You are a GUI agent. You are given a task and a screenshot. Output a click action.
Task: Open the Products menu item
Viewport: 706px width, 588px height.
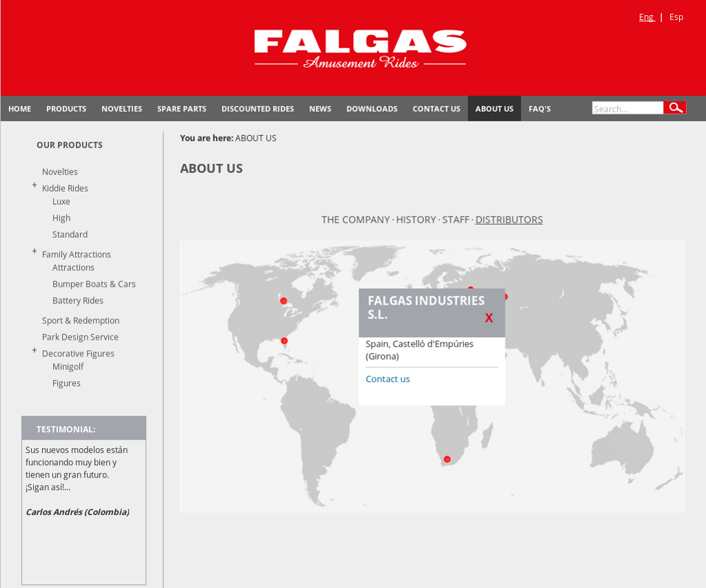pyautogui.click(x=66, y=109)
